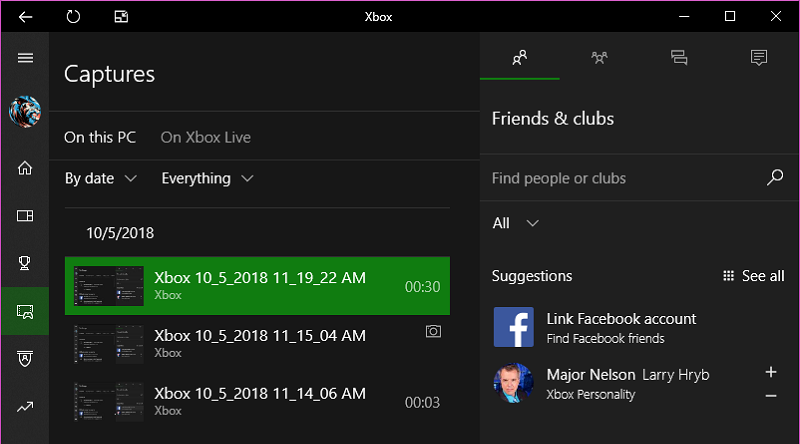
Task: Click Link Facebook account
Action: pyautogui.click(x=621, y=319)
